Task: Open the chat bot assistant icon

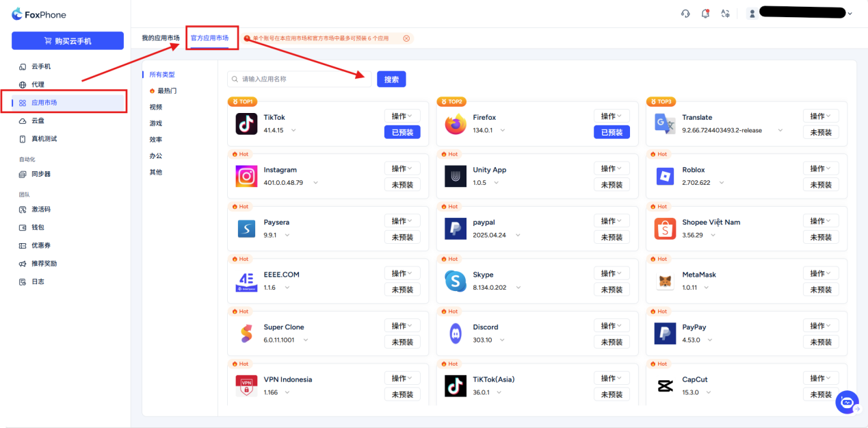Action: tap(847, 402)
